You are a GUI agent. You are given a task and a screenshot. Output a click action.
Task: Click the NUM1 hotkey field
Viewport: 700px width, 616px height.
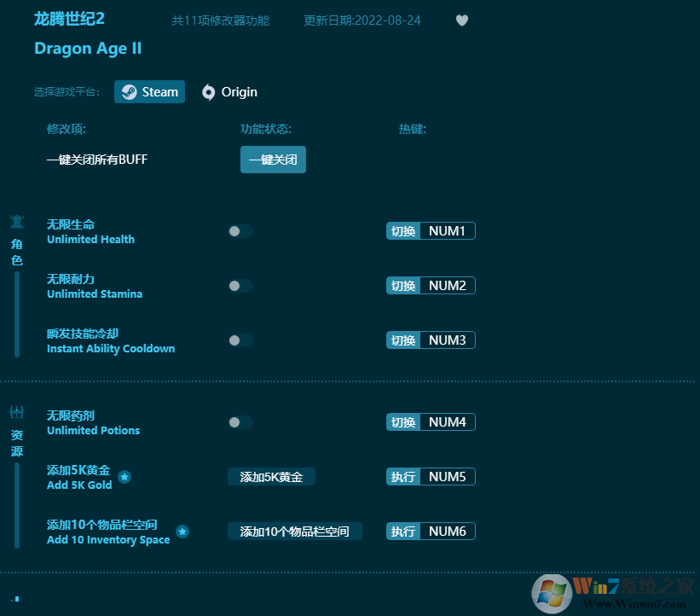[448, 231]
